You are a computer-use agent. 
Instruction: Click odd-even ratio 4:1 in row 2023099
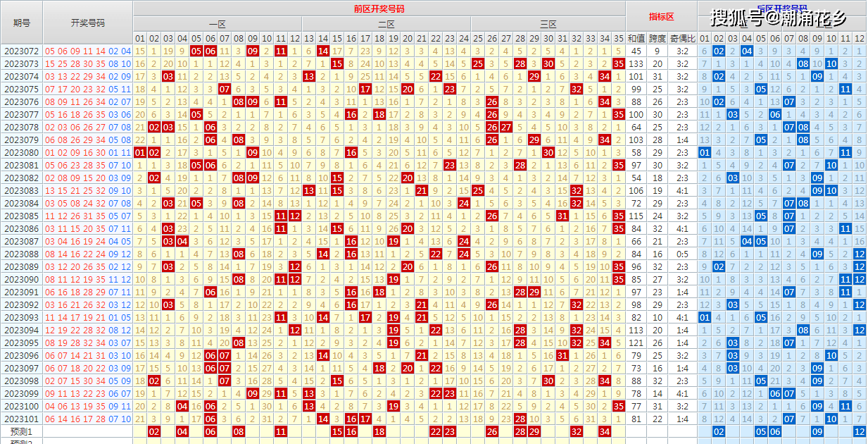(x=683, y=393)
